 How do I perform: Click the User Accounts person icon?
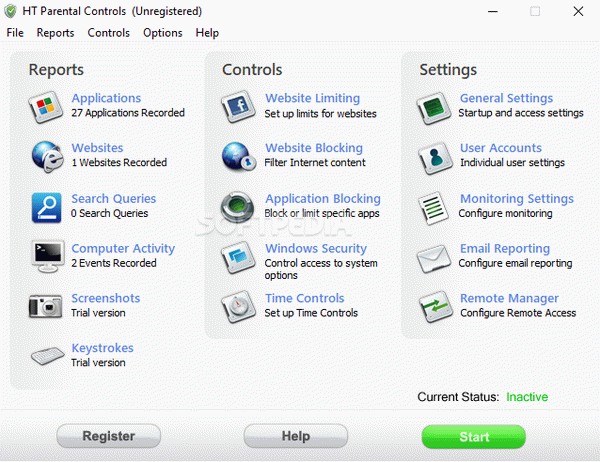pos(435,158)
